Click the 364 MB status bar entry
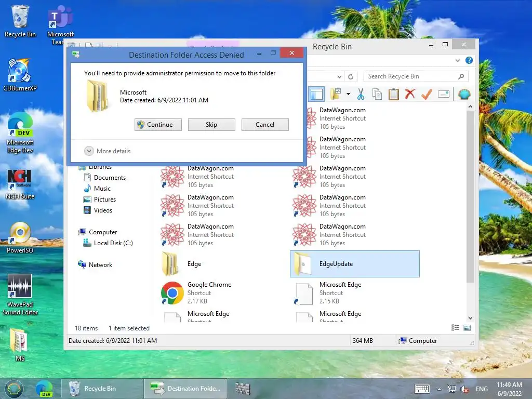 tap(363, 341)
